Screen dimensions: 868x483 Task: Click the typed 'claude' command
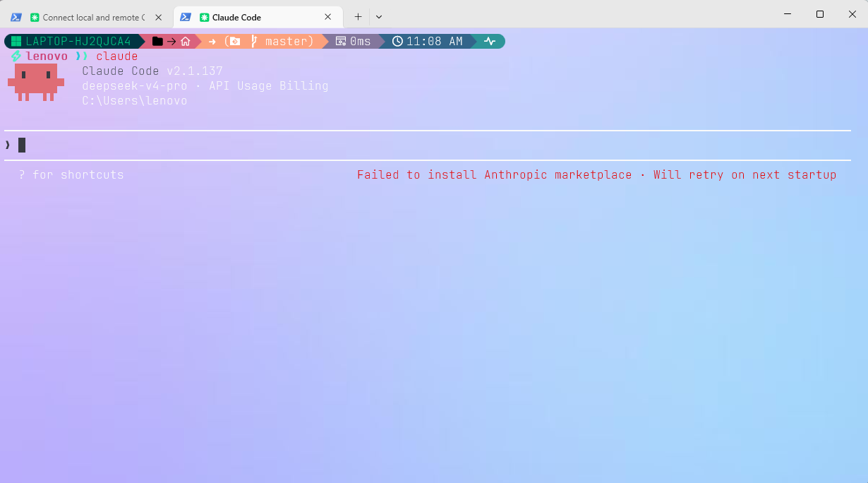[117, 56]
